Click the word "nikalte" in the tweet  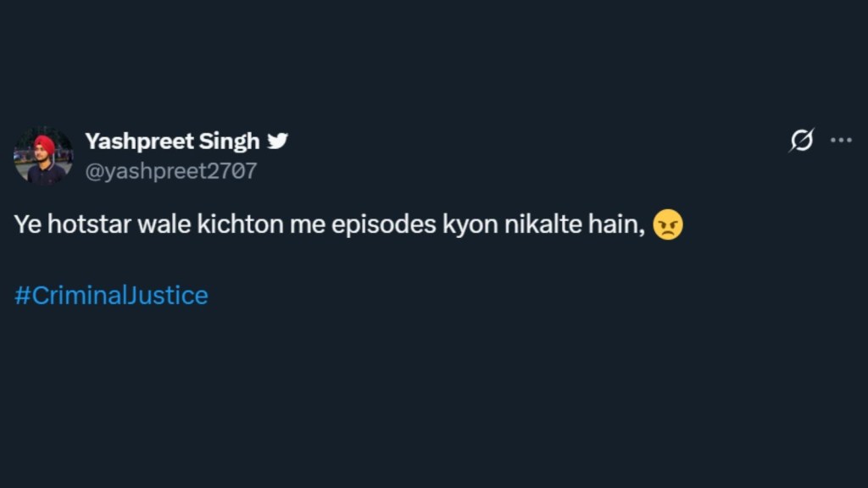click(x=537, y=225)
